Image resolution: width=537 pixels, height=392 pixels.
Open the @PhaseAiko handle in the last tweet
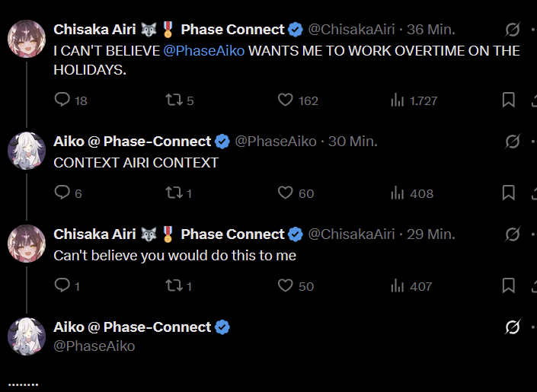(x=94, y=346)
